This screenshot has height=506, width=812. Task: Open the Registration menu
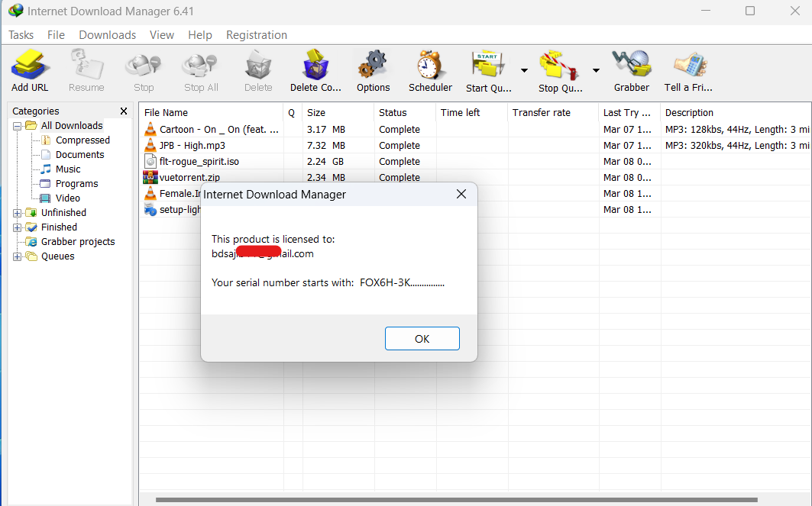tap(257, 34)
